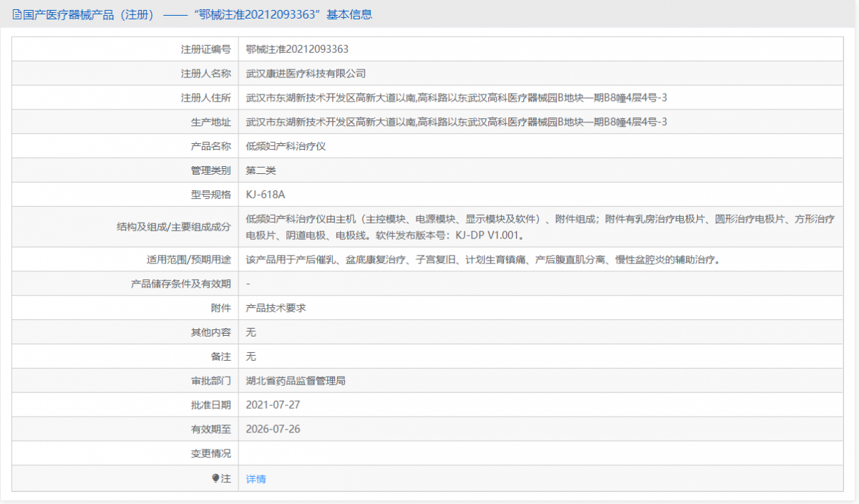Open the 详情 link

(256, 479)
